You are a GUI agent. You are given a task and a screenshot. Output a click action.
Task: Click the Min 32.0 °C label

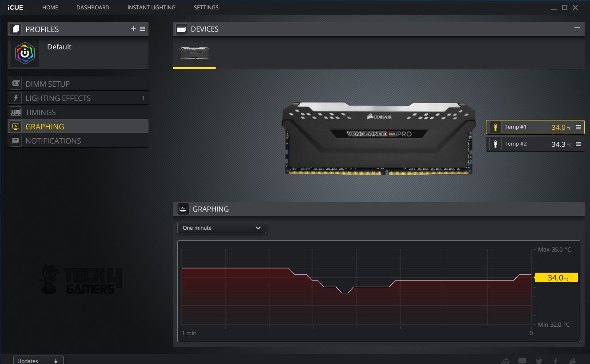pos(554,324)
